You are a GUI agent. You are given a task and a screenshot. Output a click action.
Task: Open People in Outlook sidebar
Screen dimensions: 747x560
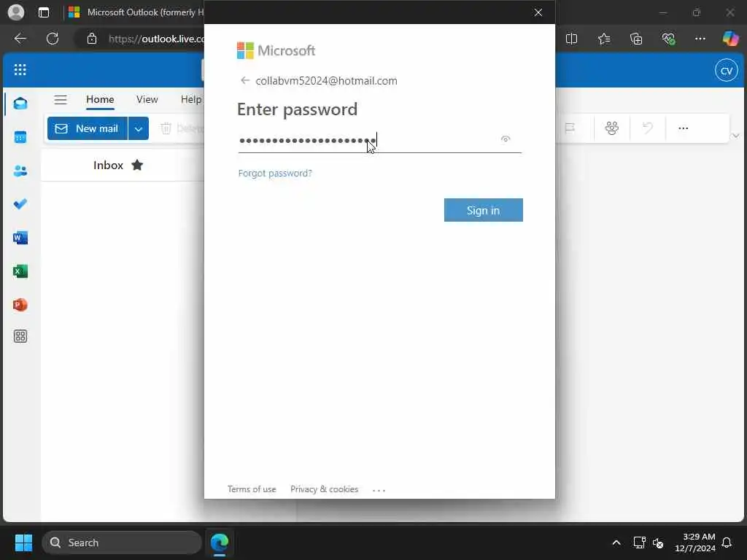click(20, 171)
